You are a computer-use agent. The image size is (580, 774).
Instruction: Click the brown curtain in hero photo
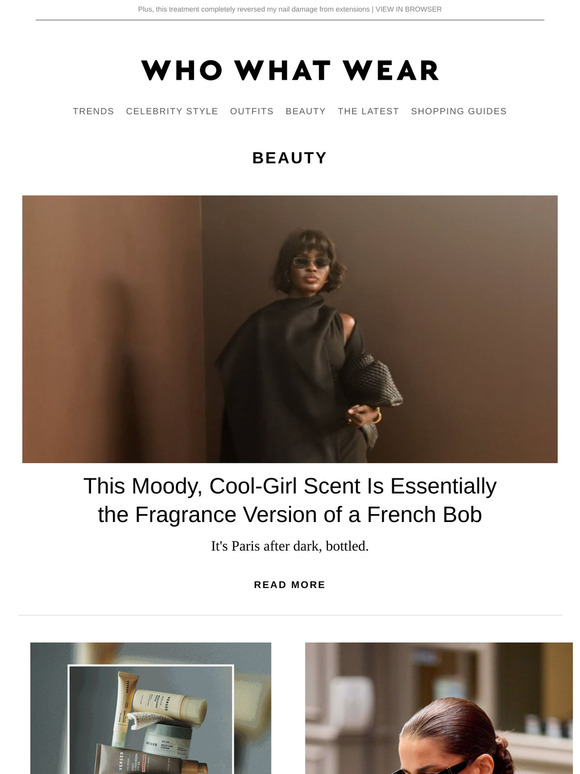[x=113, y=329]
